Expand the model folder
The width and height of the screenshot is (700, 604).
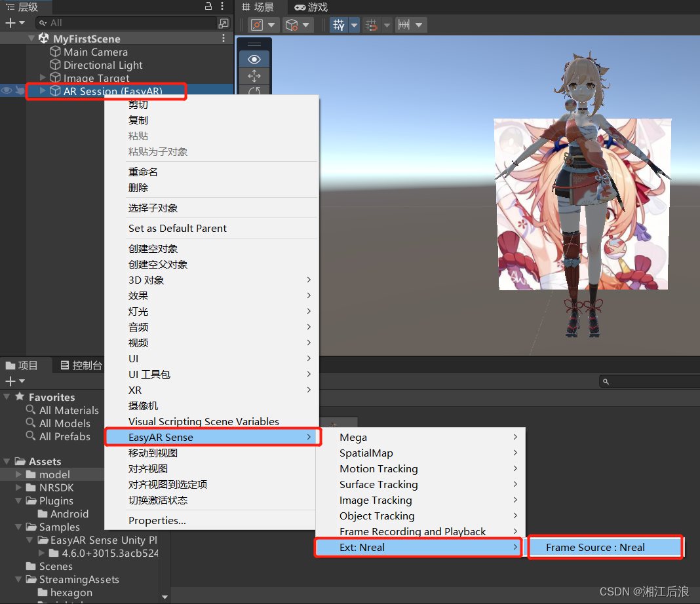coord(19,474)
